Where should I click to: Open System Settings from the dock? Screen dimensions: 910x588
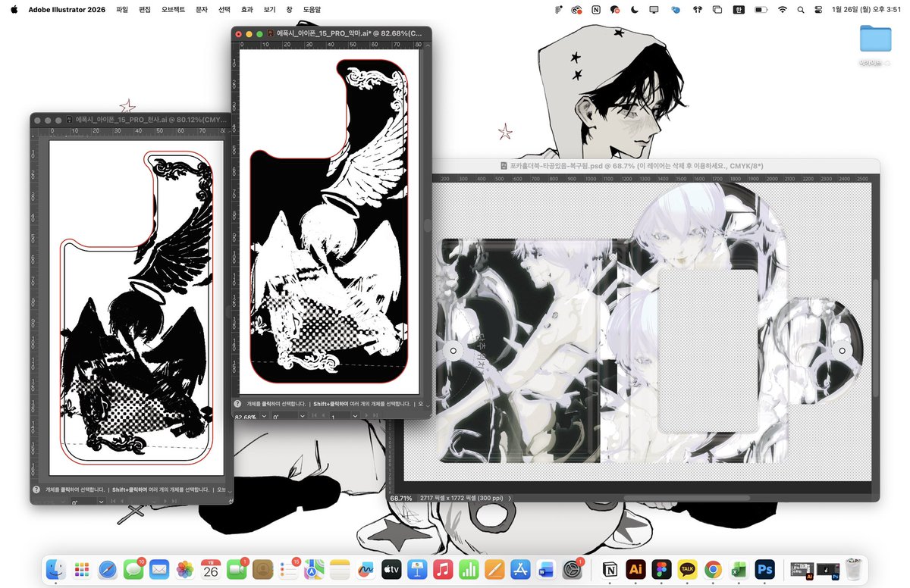pos(573,569)
